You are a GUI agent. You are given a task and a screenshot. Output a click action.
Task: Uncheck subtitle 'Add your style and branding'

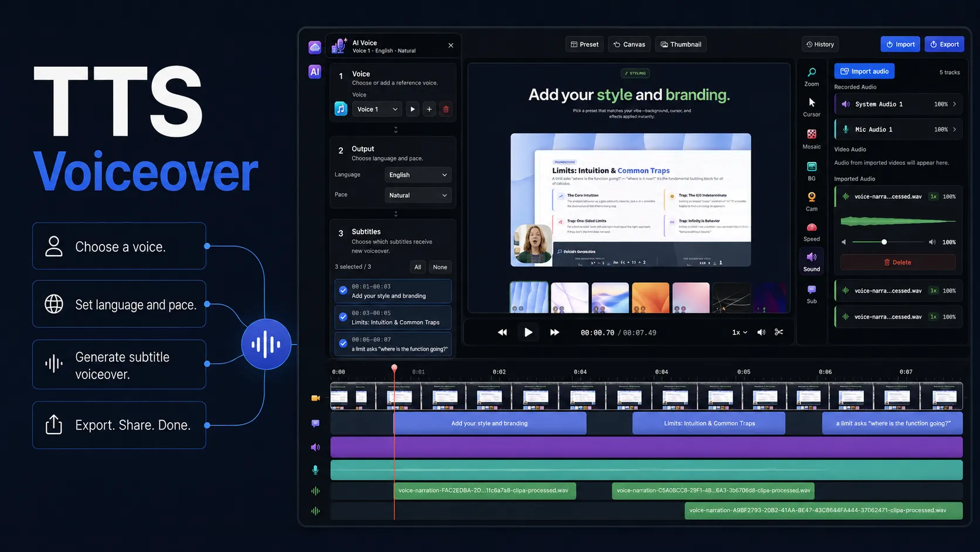tap(343, 290)
